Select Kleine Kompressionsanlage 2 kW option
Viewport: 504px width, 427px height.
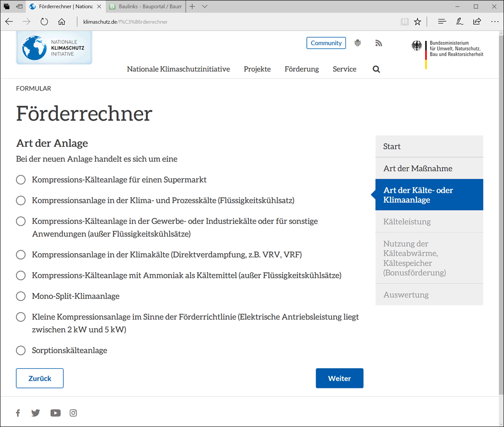(x=21, y=317)
